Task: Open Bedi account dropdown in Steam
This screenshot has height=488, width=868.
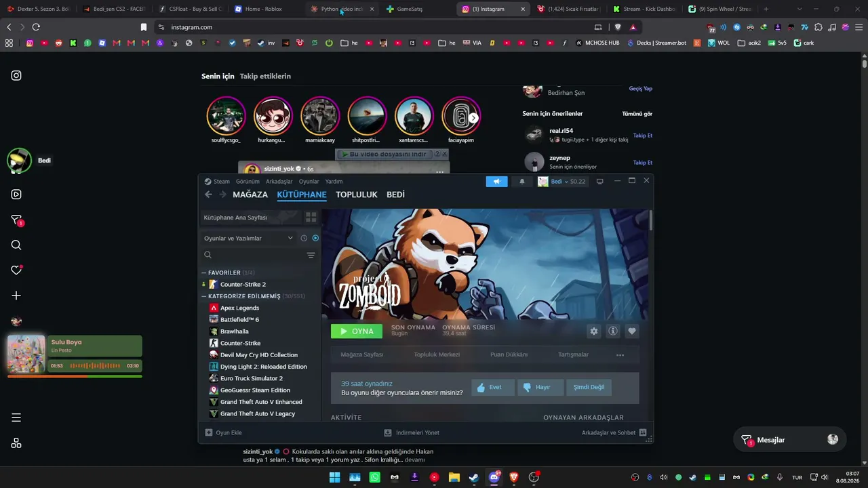Action: (x=561, y=182)
